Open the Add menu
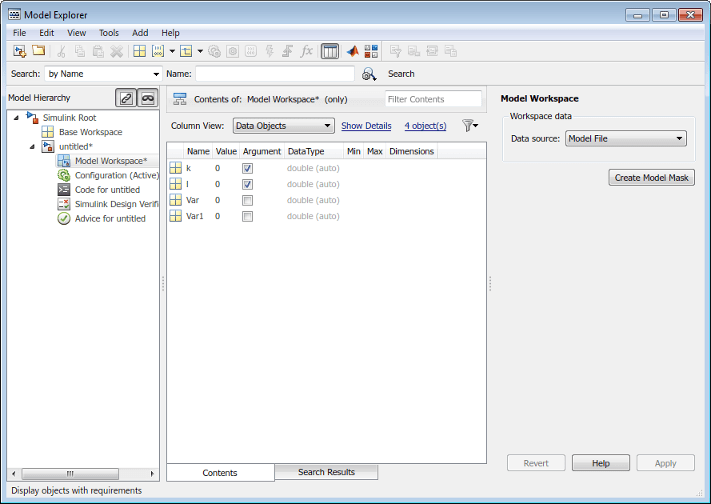This screenshot has width=711, height=504. coord(140,33)
